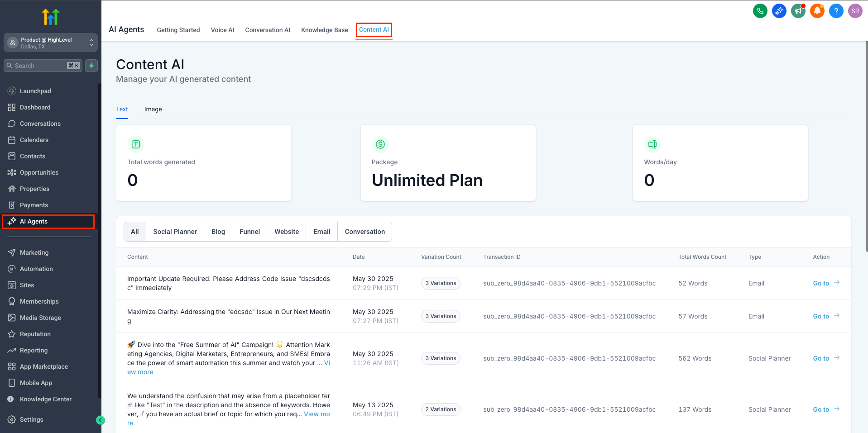Open the Knowledge Base tab
This screenshot has width=868, height=433.
click(325, 30)
